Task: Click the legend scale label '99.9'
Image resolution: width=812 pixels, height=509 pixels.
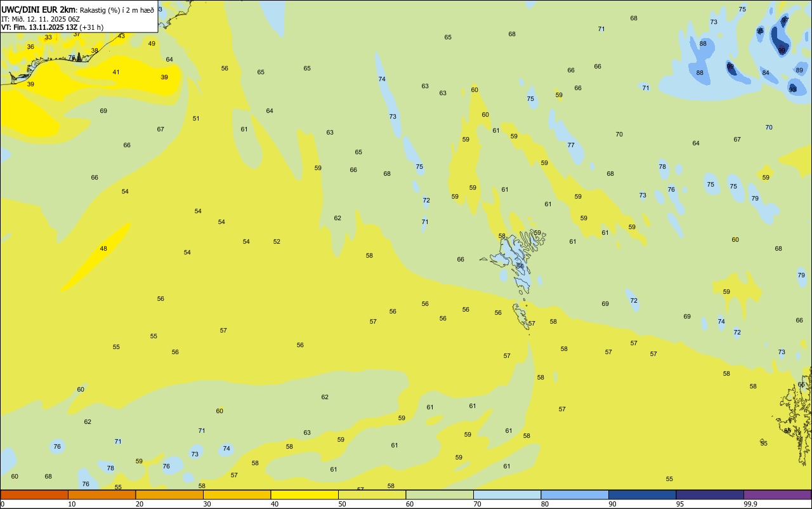Action: 750,504
